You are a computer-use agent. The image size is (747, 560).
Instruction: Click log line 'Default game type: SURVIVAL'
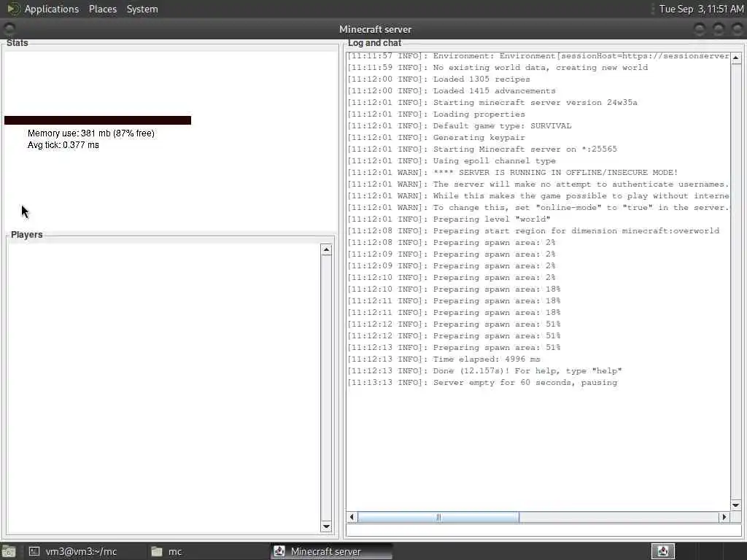[x=502, y=125]
